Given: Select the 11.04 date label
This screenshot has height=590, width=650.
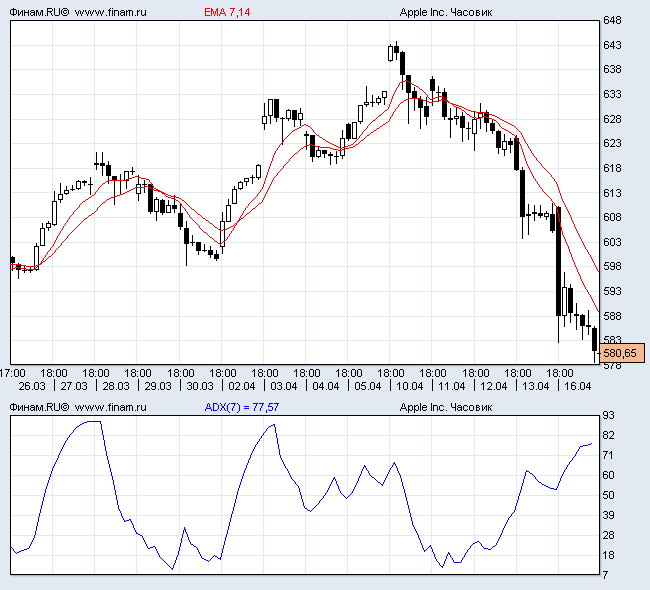Looking at the screenshot, I should click(452, 386).
